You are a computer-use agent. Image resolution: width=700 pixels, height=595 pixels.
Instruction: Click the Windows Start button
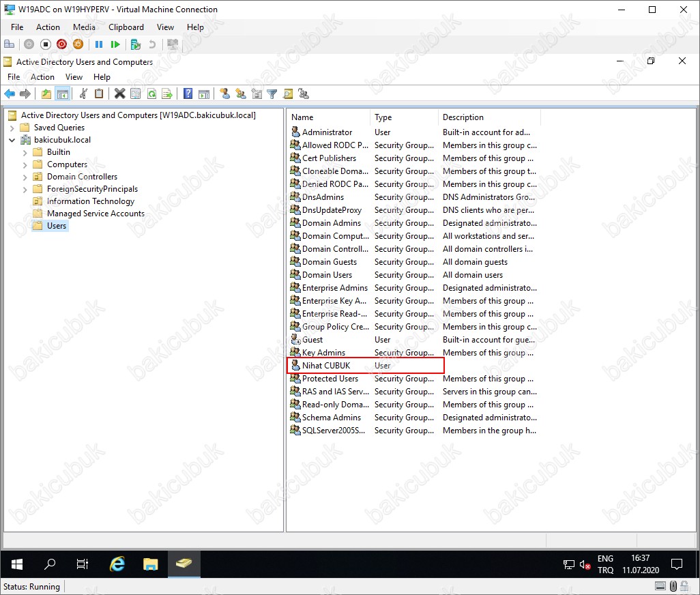pos(17,565)
